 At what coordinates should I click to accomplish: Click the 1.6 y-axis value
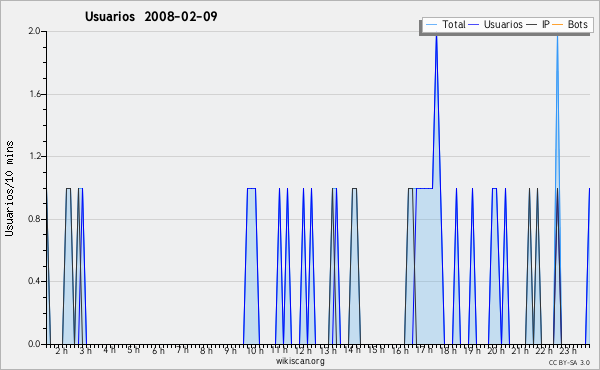pos(34,94)
